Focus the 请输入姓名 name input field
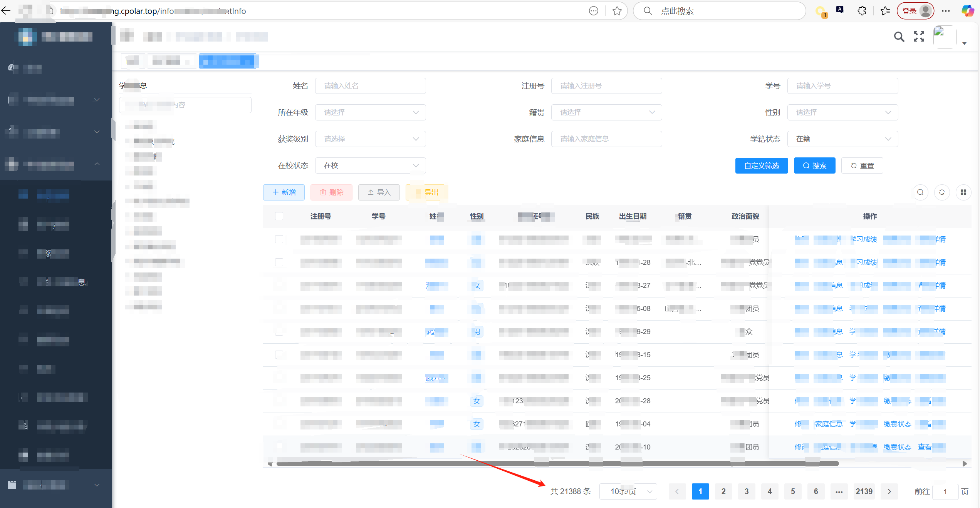The height and width of the screenshot is (508, 980). [370, 86]
